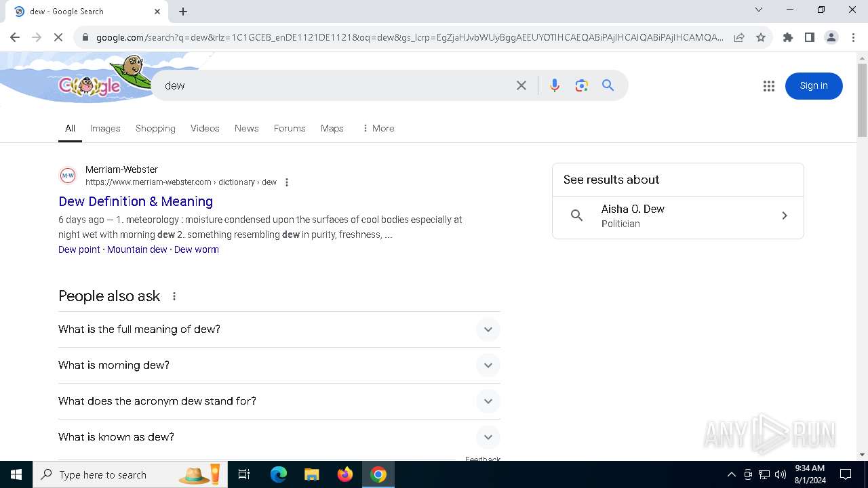Open the 'Dew worm' sublink
The height and width of the screenshot is (488, 868).
point(197,249)
